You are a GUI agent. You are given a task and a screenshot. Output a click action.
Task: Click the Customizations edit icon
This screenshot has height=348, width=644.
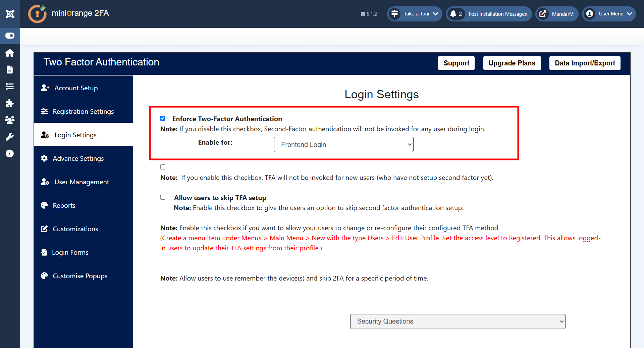click(44, 229)
